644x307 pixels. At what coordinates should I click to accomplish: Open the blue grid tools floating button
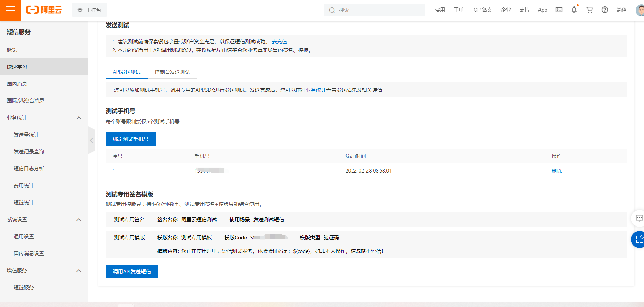click(x=639, y=239)
